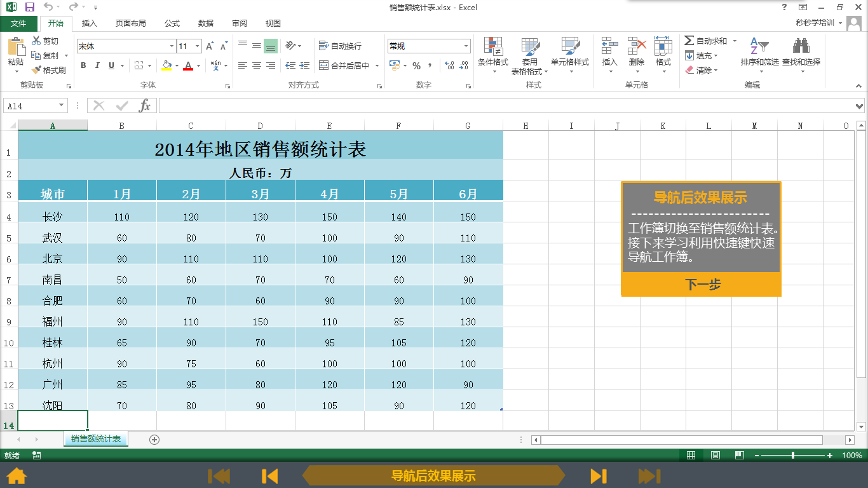Switch to the Review (审阅) tab
868x488 pixels.
pos(240,24)
